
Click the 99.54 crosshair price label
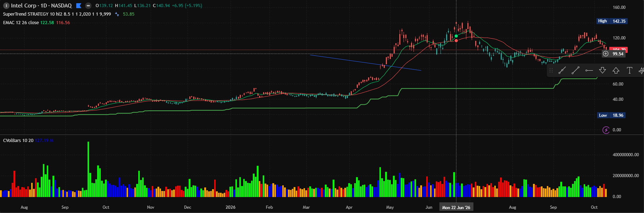618,54
